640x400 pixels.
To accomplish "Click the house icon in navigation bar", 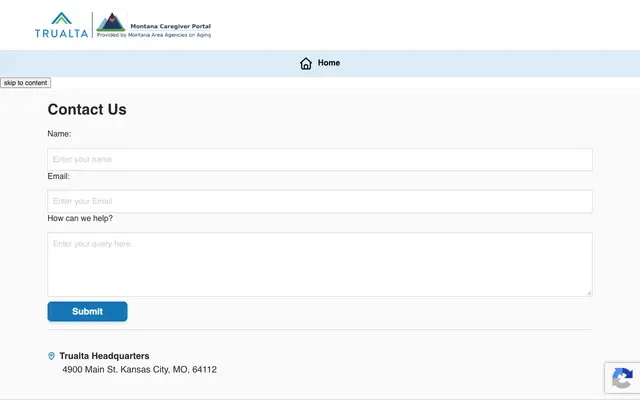I will 306,63.
